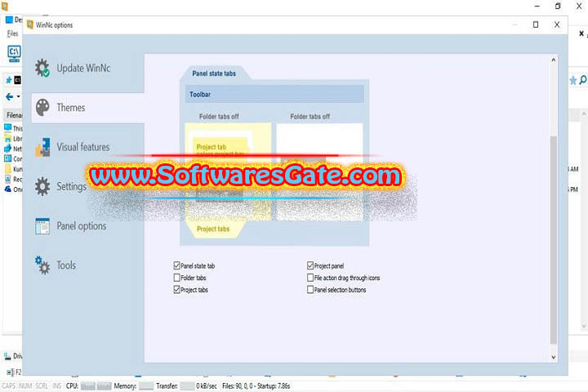The image size is (588, 392).
Task: Close the WinNc options window
Action: pyautogui.click(x=557, y=24)
